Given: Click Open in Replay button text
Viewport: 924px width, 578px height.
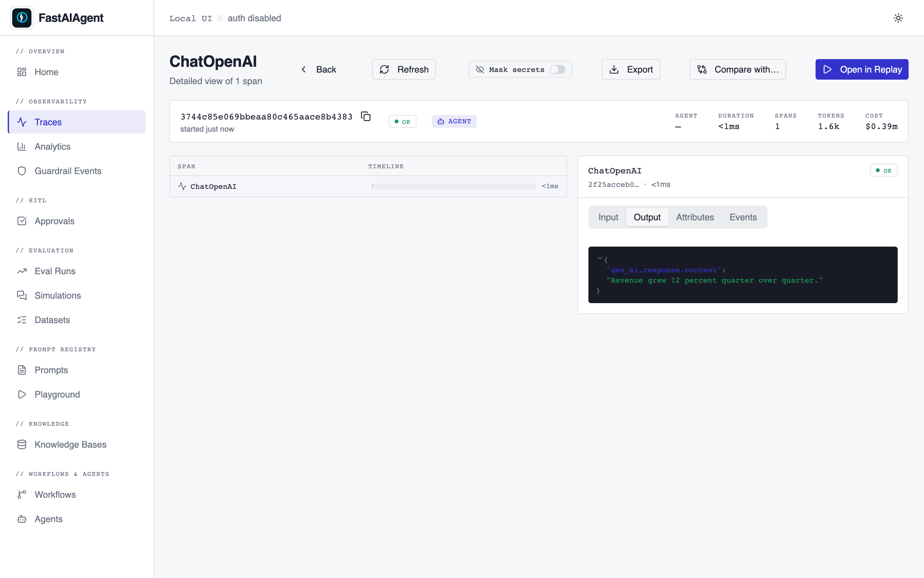Looking at the screenshot, I should pos(871,69).
